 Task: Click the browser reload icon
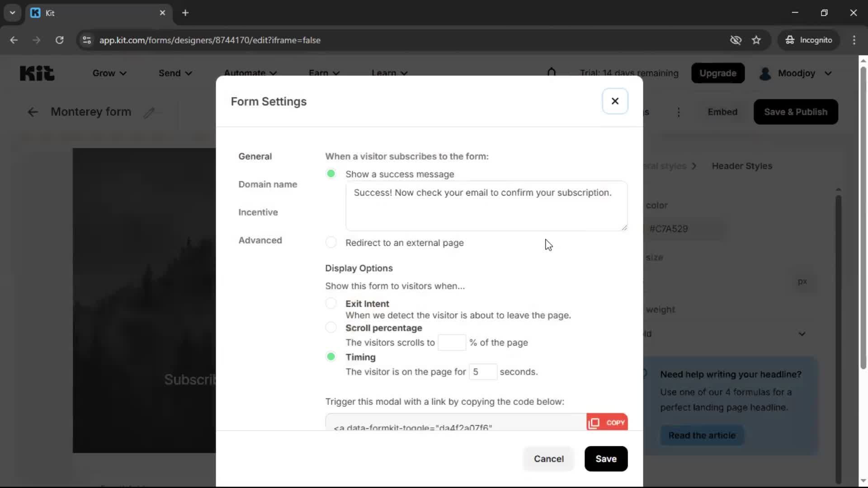[x=59, y=40]
